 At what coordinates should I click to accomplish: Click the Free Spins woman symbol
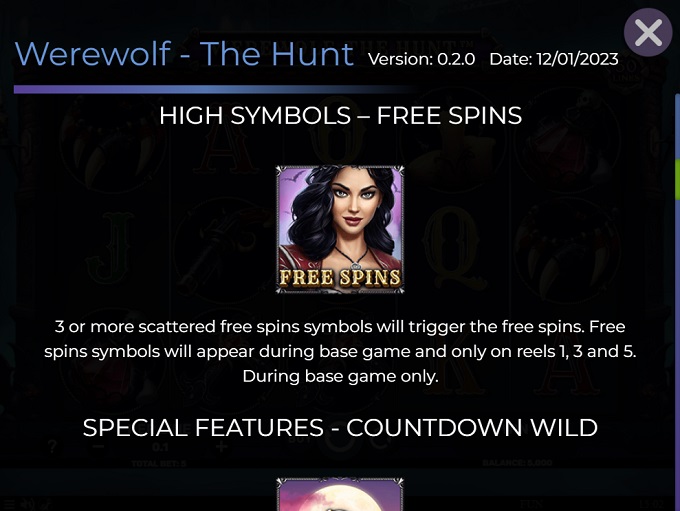click(x=340, y=229)
